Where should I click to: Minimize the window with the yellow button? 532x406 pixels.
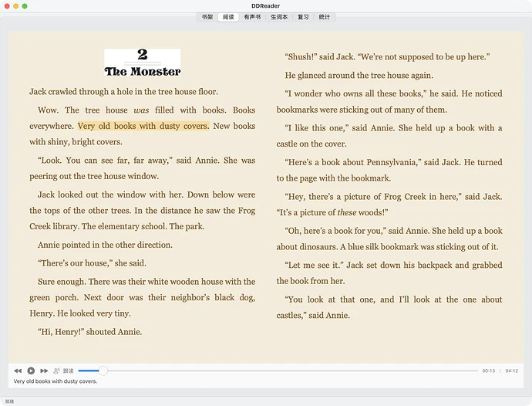pyautogui.click(x=15, y=6)
